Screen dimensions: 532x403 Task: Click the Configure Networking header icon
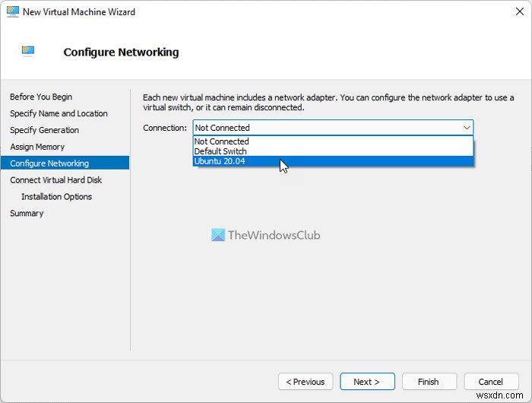coord(28,52)
